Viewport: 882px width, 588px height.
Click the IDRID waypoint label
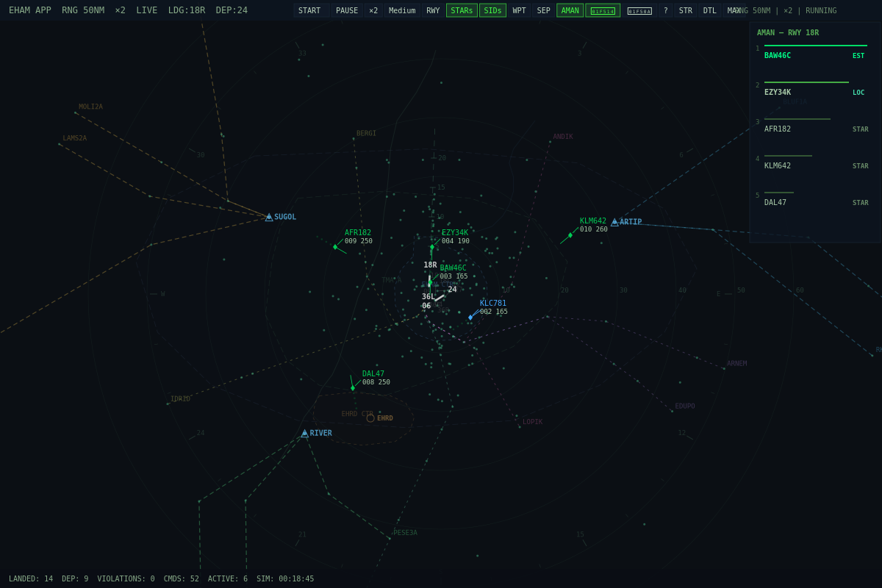click(x=181, y=399)
